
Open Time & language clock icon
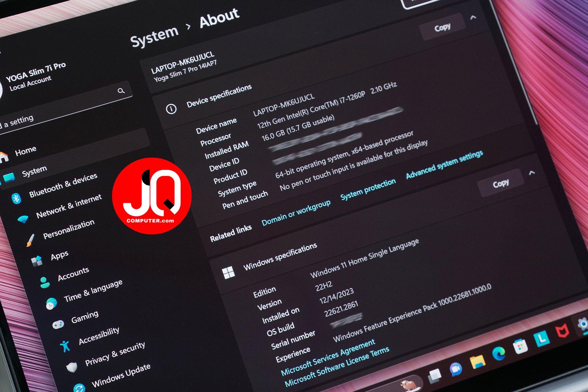(51, 303)
